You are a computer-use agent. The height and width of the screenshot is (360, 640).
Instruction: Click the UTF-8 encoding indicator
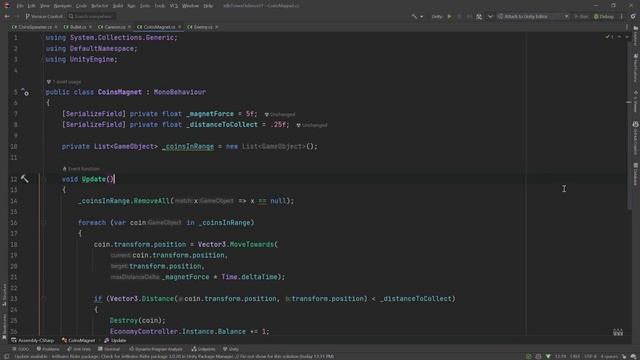click(x=590, y=356)
